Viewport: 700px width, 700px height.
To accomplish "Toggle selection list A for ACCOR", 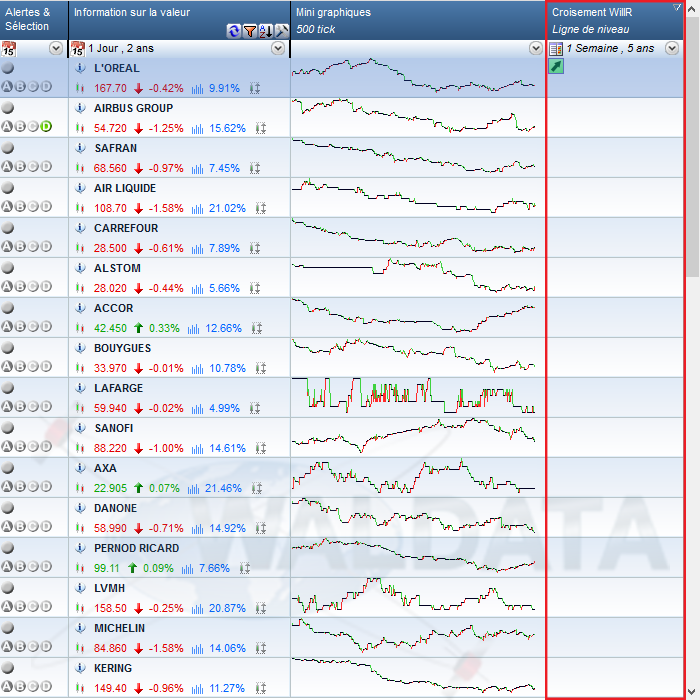I will 7,326.
